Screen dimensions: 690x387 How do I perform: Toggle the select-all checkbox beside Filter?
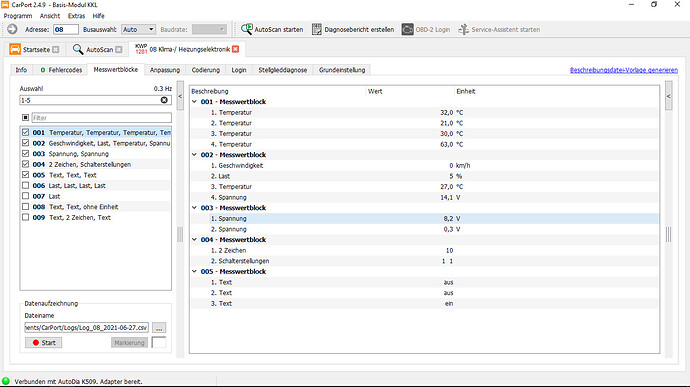tap(26, 118)
